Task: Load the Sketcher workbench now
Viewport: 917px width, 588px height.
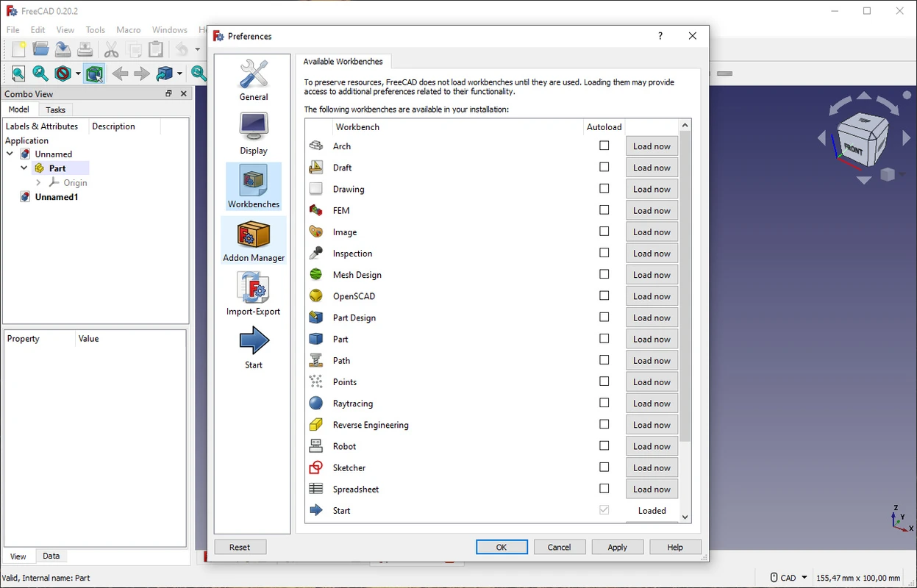Action: click(x=652, y=467)
